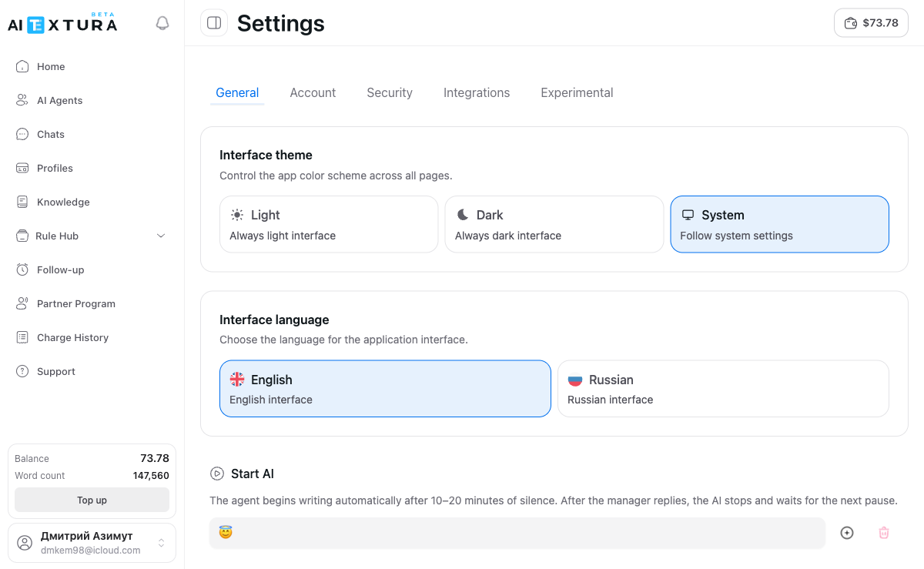Select the Dark interface theme

pos(554,224)
